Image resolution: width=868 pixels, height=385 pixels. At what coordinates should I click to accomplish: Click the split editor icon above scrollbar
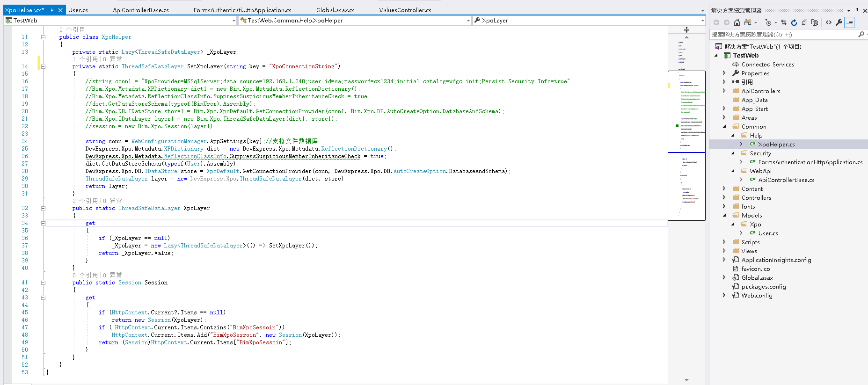(x=686, y=29)
